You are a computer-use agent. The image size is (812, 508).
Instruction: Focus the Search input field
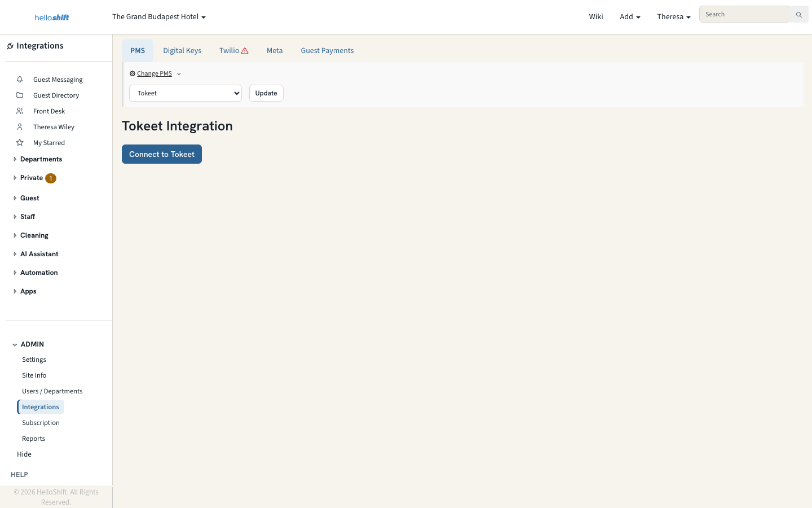pos(744,15)
